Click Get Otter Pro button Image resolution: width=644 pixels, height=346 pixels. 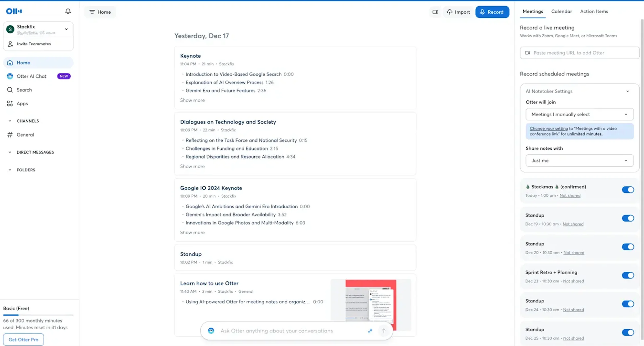(x=23, y=339)
